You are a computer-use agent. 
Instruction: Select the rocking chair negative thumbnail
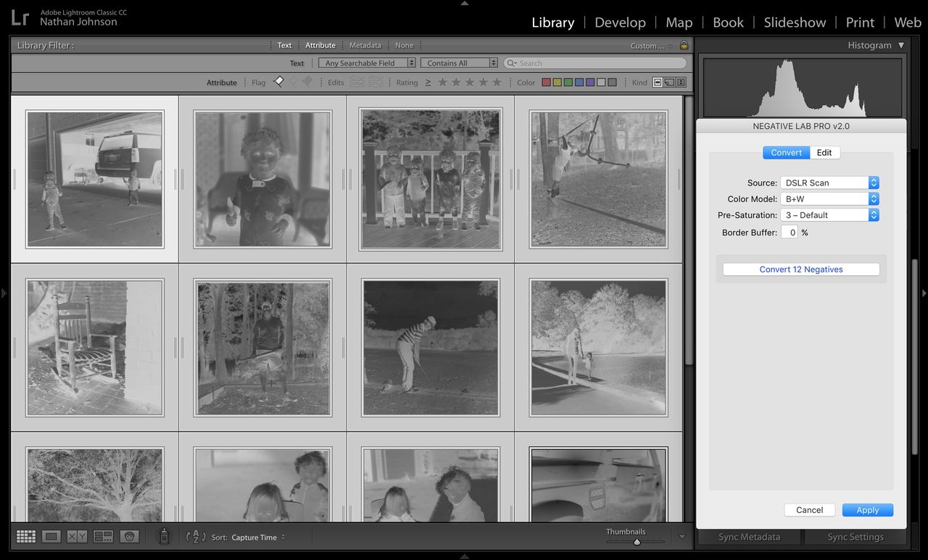coord(95,348)
